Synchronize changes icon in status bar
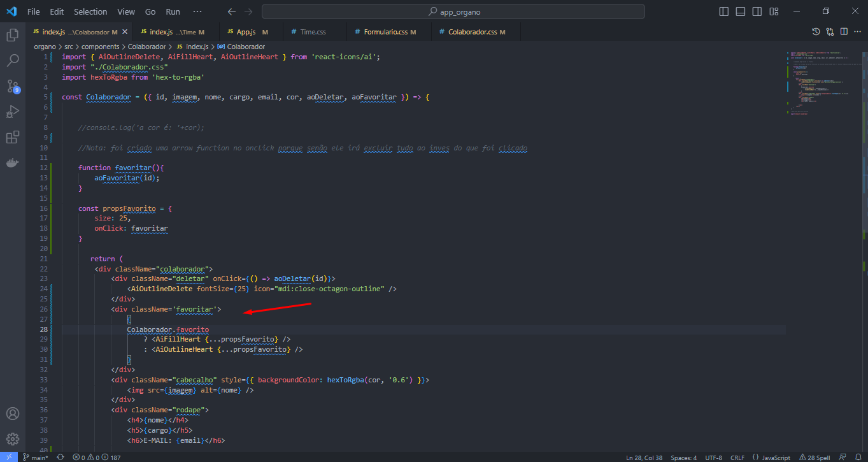The image size is (868, 462). [x=60, y=458]
